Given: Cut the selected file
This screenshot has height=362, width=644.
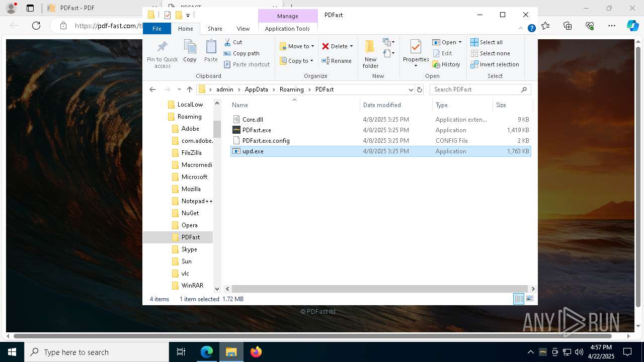Looking at the screenshot, I should pyautogui.click(x=233, y=42).
